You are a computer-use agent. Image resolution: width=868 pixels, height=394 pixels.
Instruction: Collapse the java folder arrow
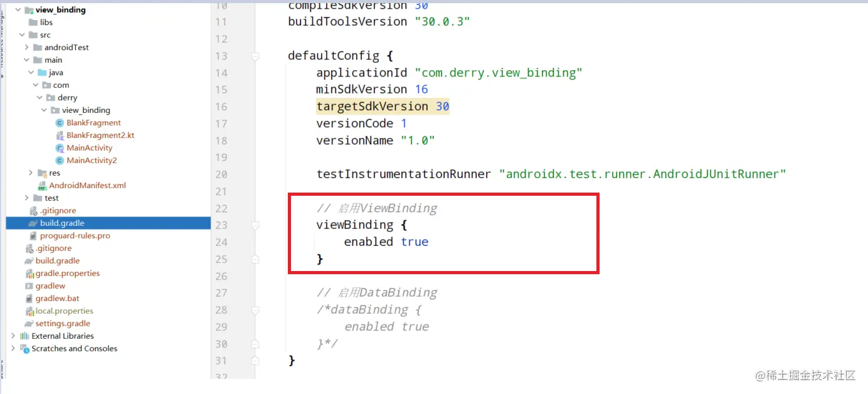tap(31, 73)
